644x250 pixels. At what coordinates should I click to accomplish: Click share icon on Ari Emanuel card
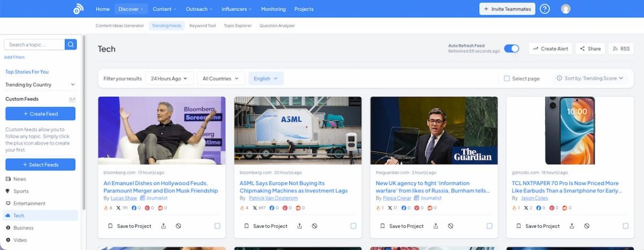pos(163,226)
